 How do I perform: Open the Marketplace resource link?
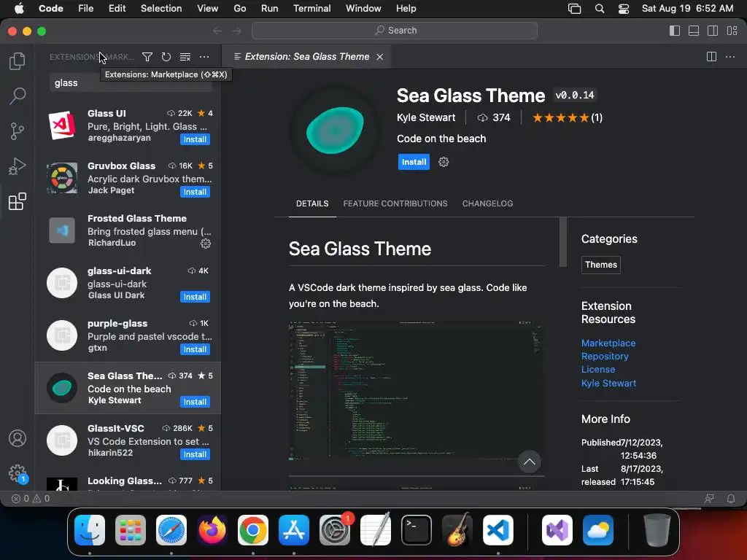click(x=608, y=343)
